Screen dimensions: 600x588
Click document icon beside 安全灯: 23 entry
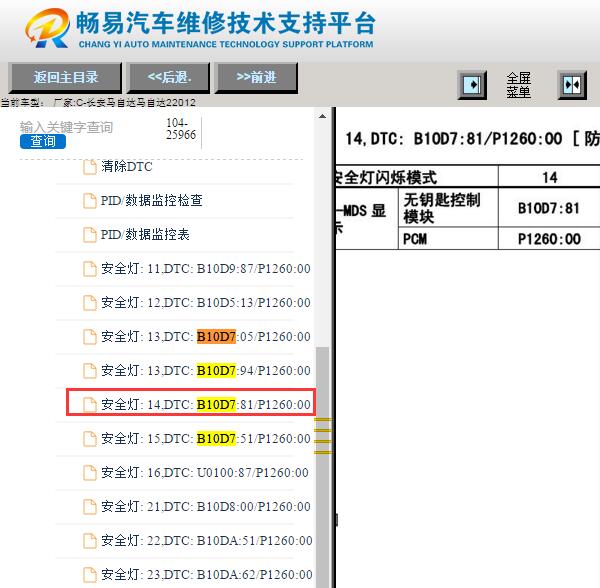[x=90, y=575]
